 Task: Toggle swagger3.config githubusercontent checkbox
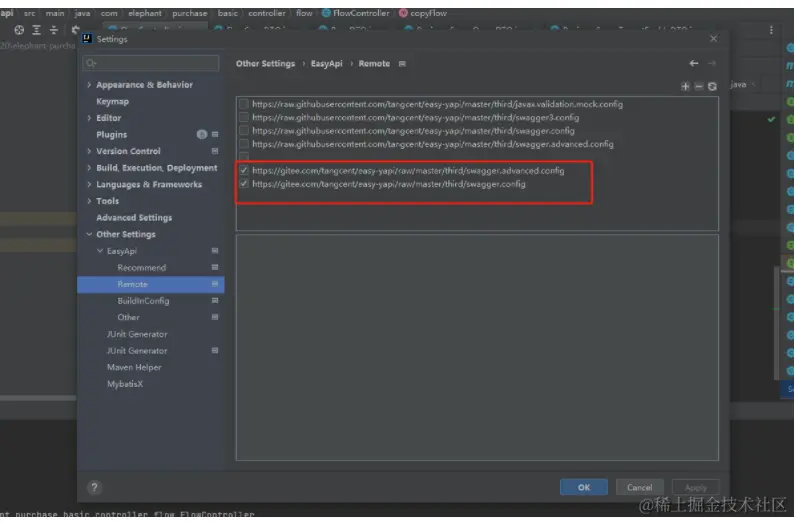(244, 117)
